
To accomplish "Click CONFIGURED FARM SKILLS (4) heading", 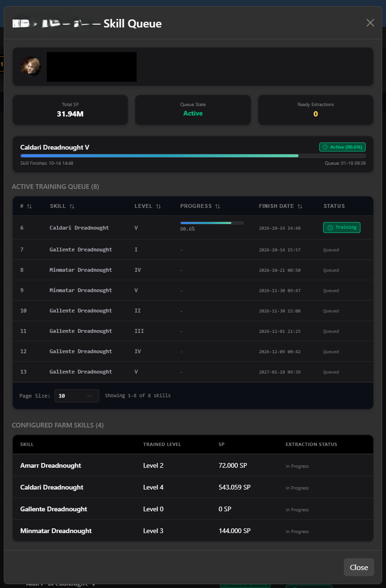I will (58, 425).
